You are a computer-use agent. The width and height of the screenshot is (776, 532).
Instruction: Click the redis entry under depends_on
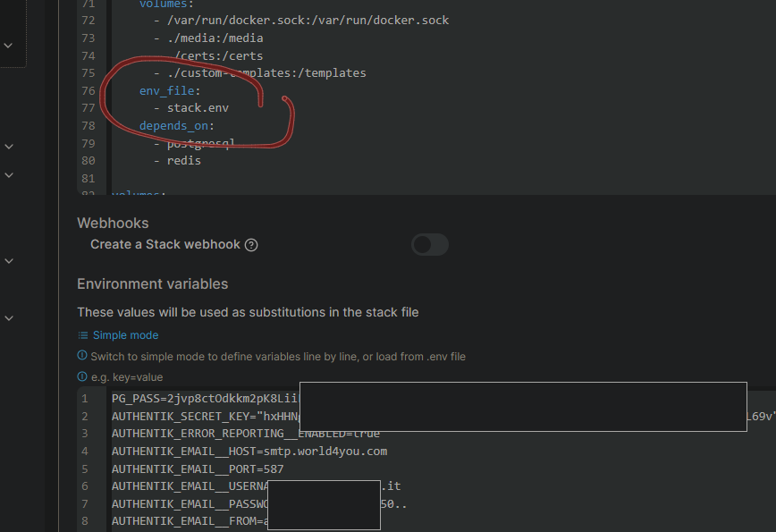[184, 161]
